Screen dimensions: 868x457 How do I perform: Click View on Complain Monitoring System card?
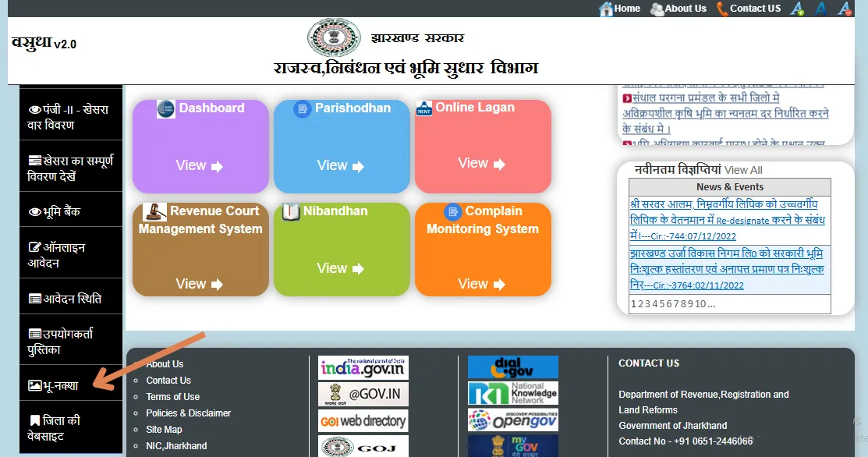pos(482,284)
